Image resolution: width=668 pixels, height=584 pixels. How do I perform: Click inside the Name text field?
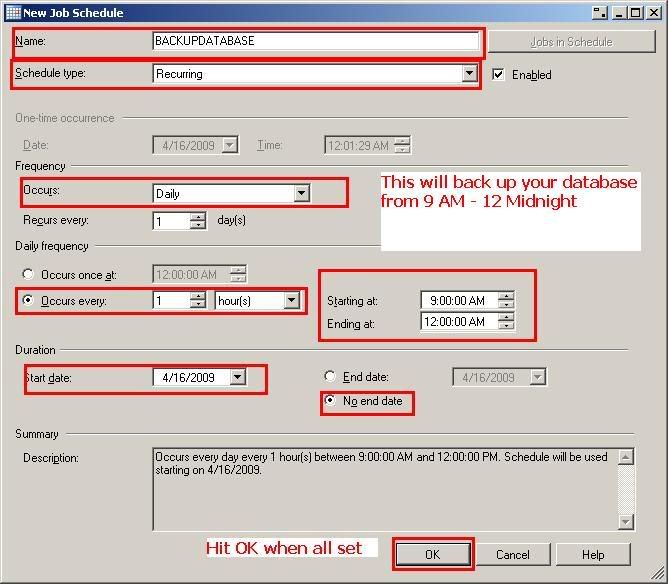(x=315, y=41)
